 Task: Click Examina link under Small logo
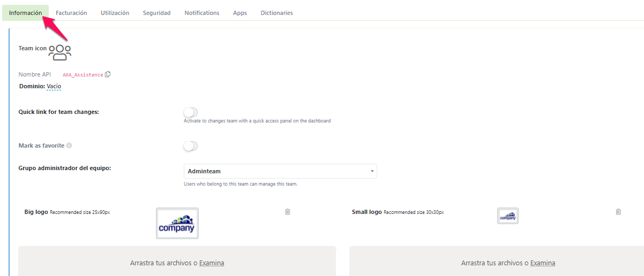(x=543, y=263)
